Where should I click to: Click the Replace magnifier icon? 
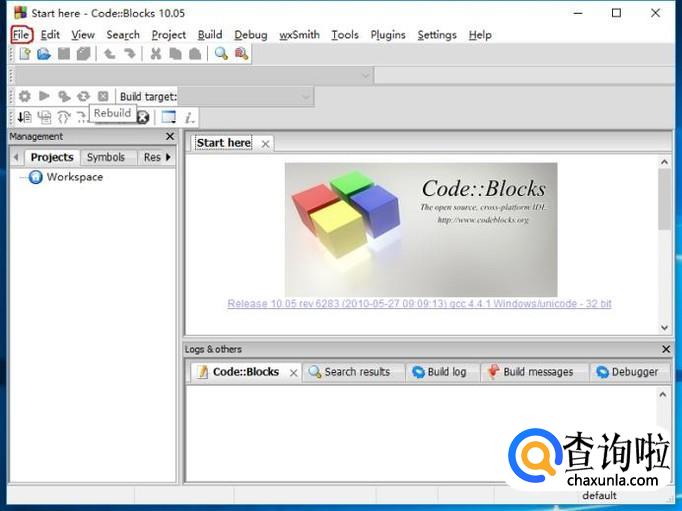[241, 54]
